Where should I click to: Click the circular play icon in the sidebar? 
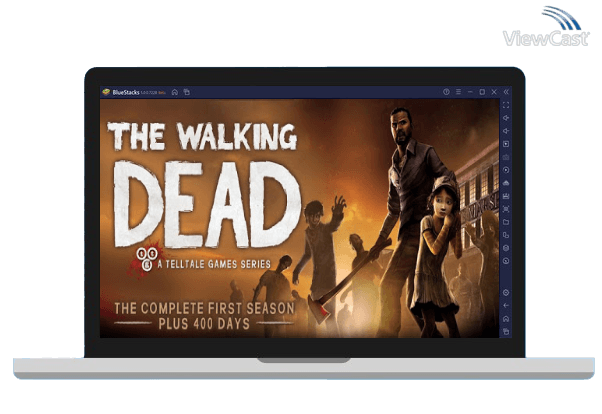(506, 170)
